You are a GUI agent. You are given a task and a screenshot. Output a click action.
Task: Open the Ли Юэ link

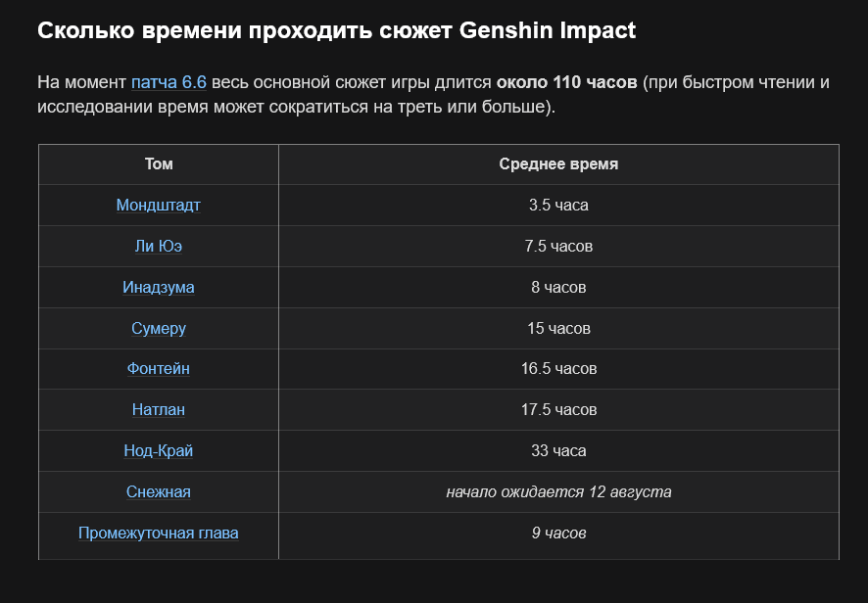click(159, 246)
